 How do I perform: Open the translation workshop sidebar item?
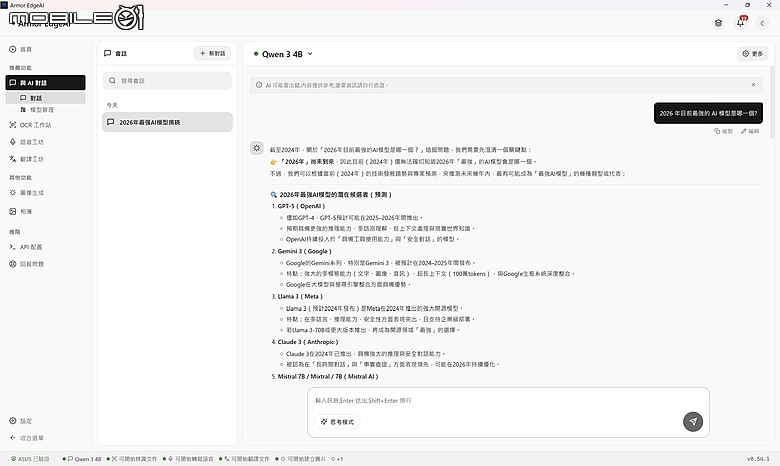pyautogui.click(x=27, y=159)
